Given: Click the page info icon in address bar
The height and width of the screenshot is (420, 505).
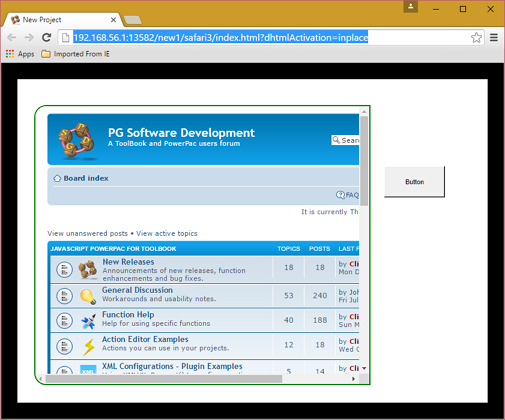Looking at the screenshot, I should coord(66,37).
